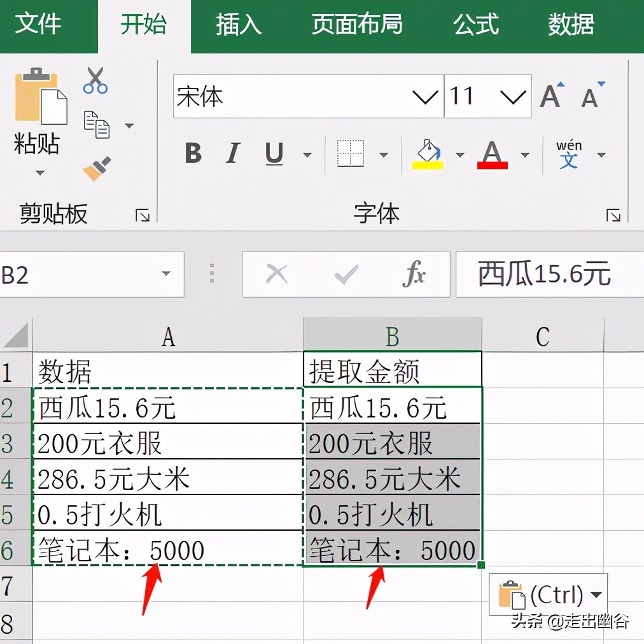This screenshot has width=644, height=644.
Task: Click the Select All corner triangle
Action: [16, 336]
